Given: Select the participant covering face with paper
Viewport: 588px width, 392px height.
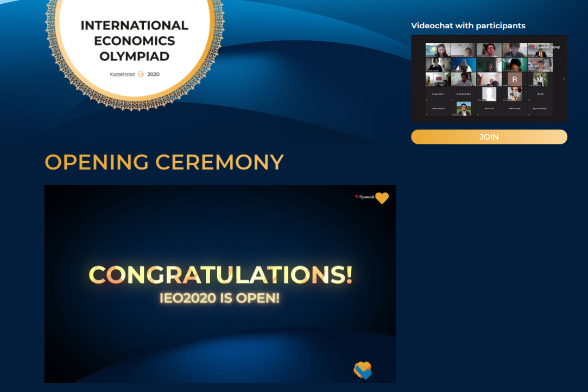Looking at the screenshot, I should pyautogui.click(x=514, y=94).
